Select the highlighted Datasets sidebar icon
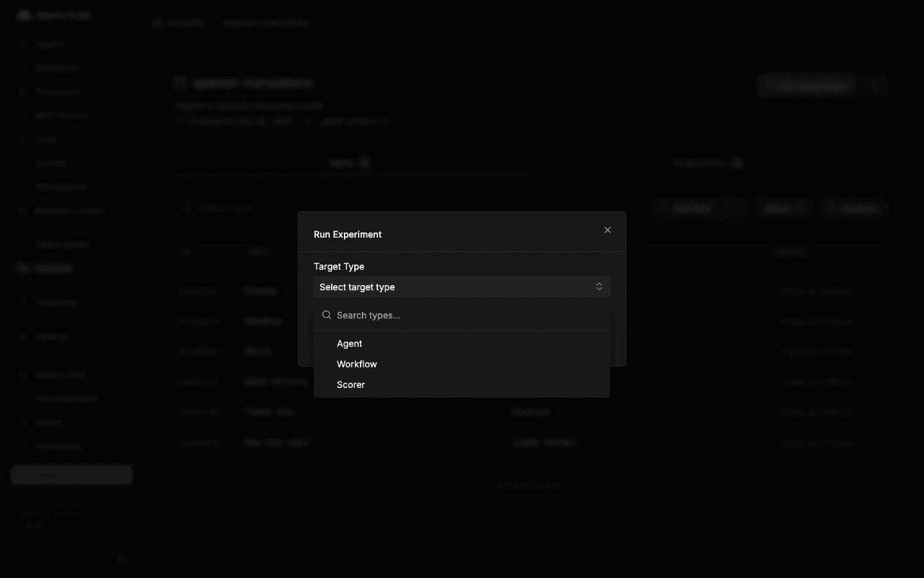Image resolution: width=924 pixels, height=578 pixels. (24, 268)
